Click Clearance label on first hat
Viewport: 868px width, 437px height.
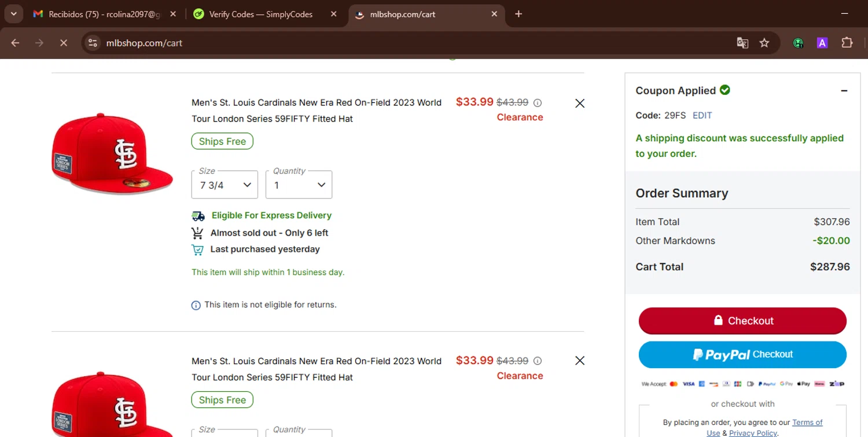(520, 117)
